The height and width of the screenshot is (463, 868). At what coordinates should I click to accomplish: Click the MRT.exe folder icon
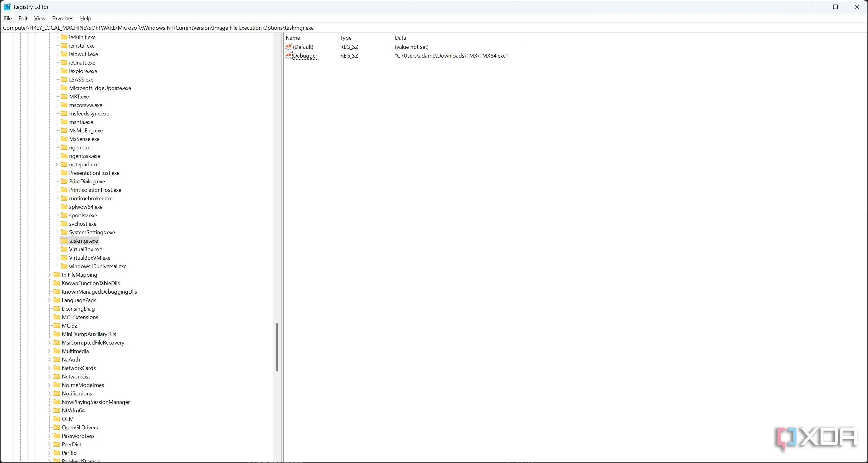64,96
